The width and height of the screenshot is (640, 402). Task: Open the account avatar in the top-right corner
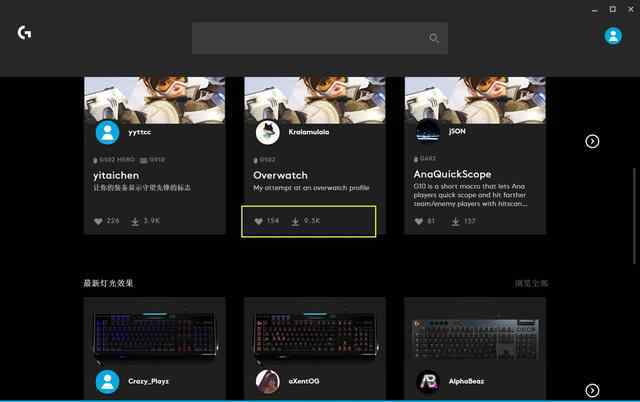coord(613,36)
